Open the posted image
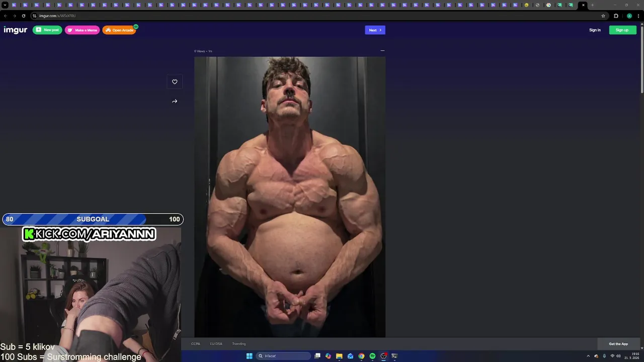Image resolution: width=644 pixels, height=362 pixels. [x=290, y=197]
